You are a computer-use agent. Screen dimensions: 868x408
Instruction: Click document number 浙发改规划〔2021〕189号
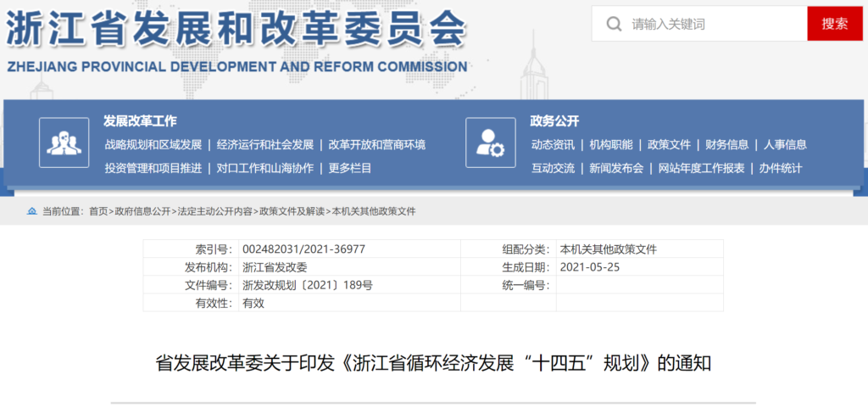308,285
